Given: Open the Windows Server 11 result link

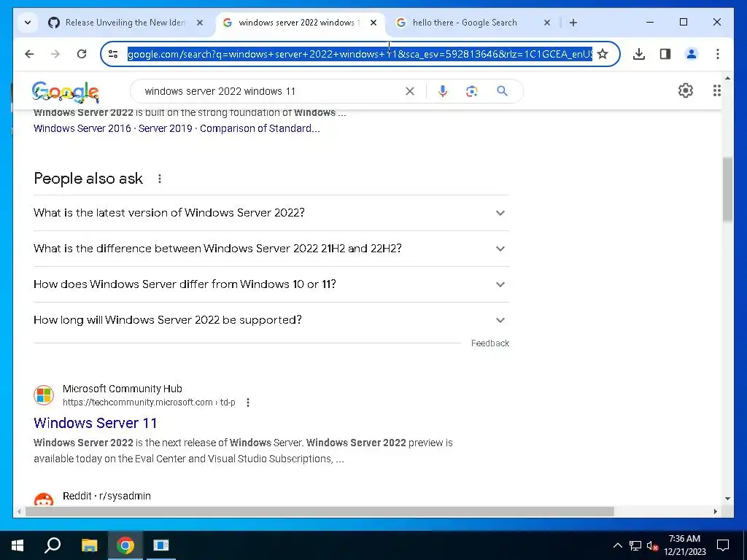Looking at the screenshot, I should click(96, 423).
